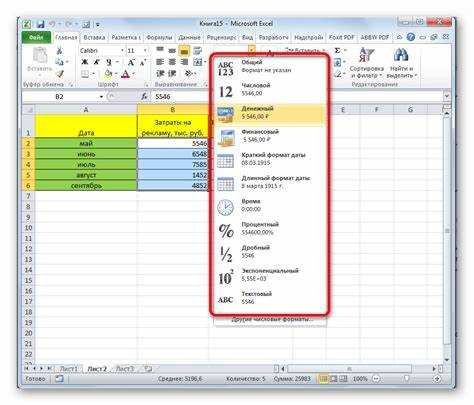Click the red font color A swatch
This screenshot has width=474, height=405.
126,73
